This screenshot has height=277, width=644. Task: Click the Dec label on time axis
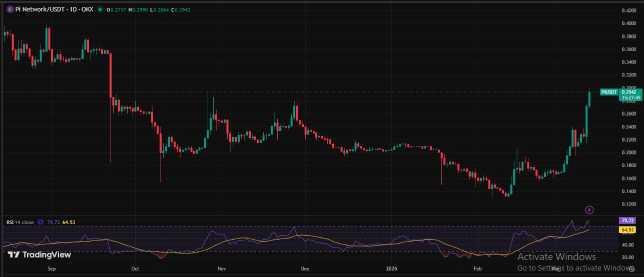[305, 268]
